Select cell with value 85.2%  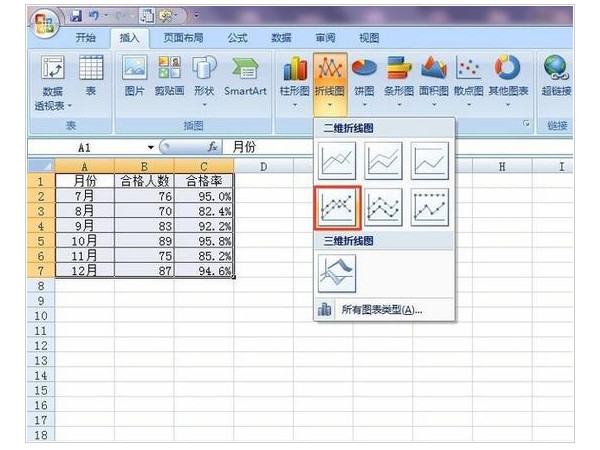(204, 256)
